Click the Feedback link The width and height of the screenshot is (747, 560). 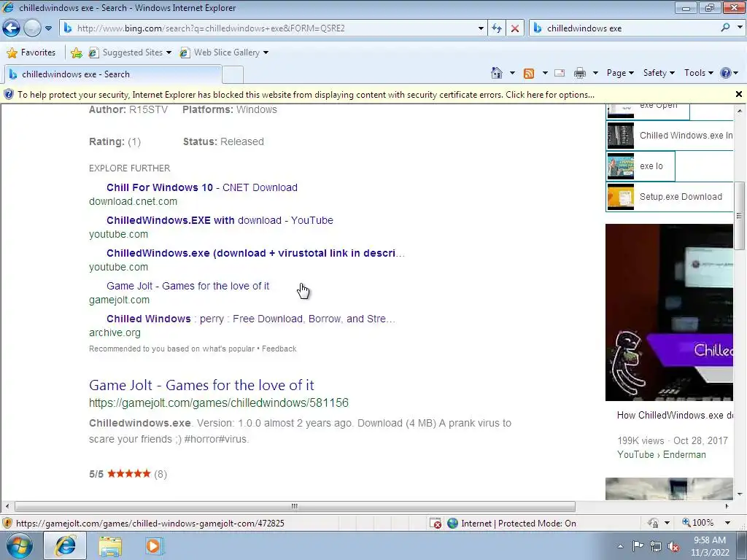[279, 349]
